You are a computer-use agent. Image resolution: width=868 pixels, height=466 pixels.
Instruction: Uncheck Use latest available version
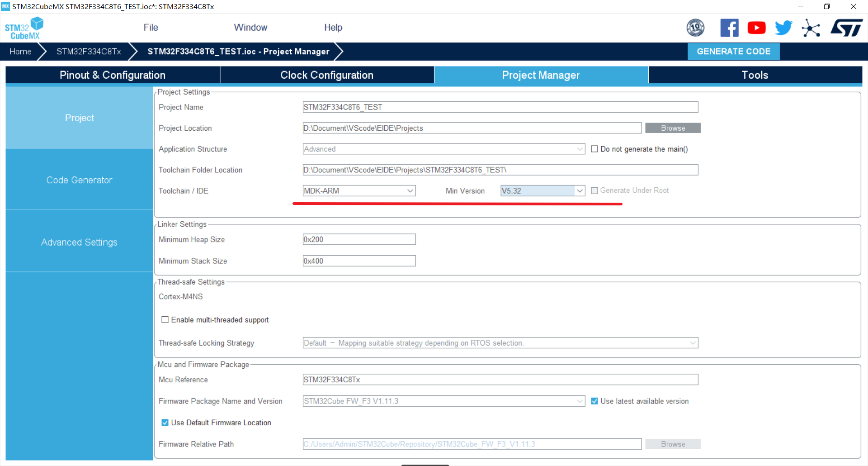pyautogui.click(x=594, y=401)
